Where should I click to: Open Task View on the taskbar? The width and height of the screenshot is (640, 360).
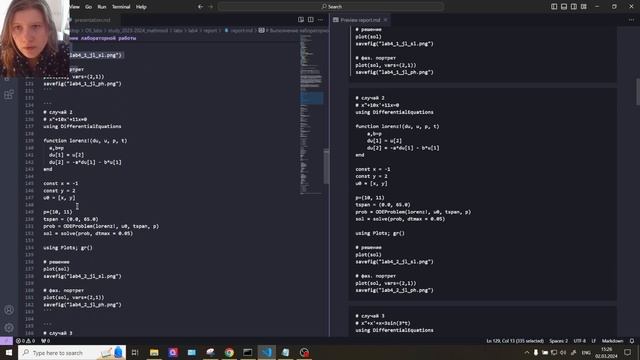tap(135, 352)
